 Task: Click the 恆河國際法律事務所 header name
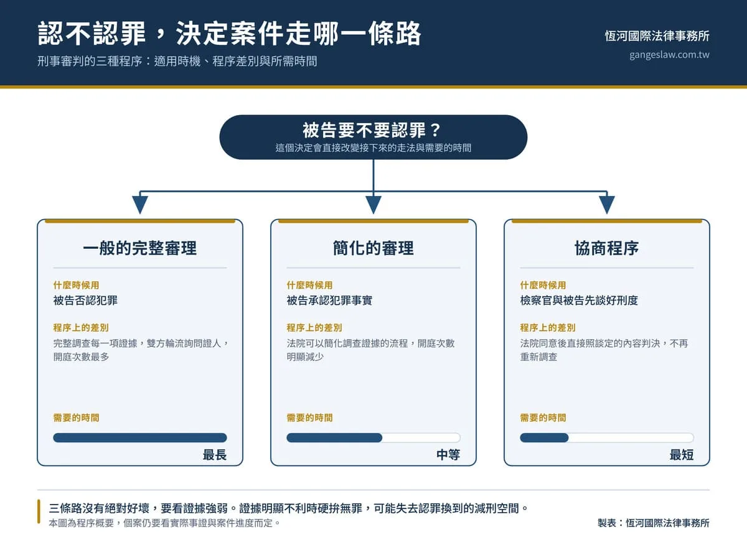click(657, 35)
